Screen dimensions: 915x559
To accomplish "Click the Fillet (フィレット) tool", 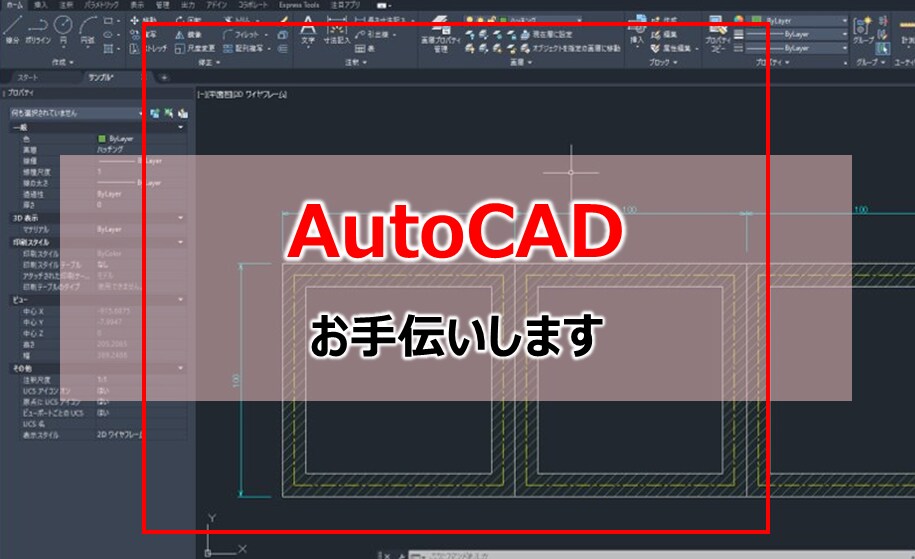I will tap(242, 34).
